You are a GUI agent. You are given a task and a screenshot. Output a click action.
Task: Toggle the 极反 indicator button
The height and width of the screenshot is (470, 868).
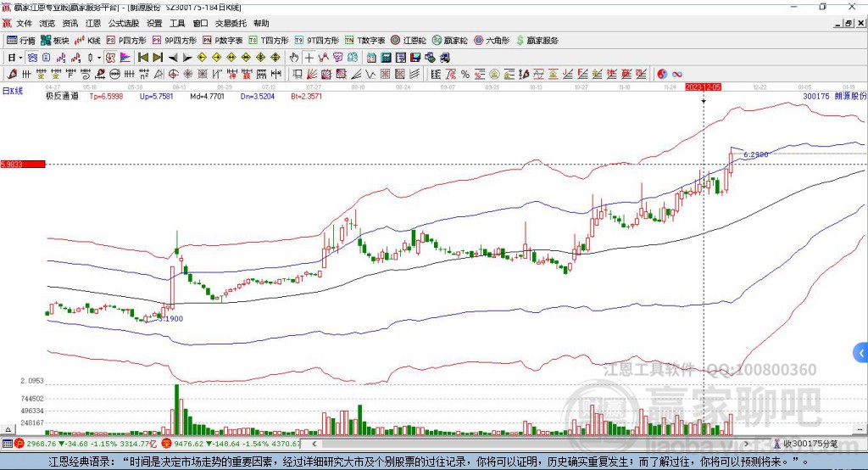click(111, 58)
